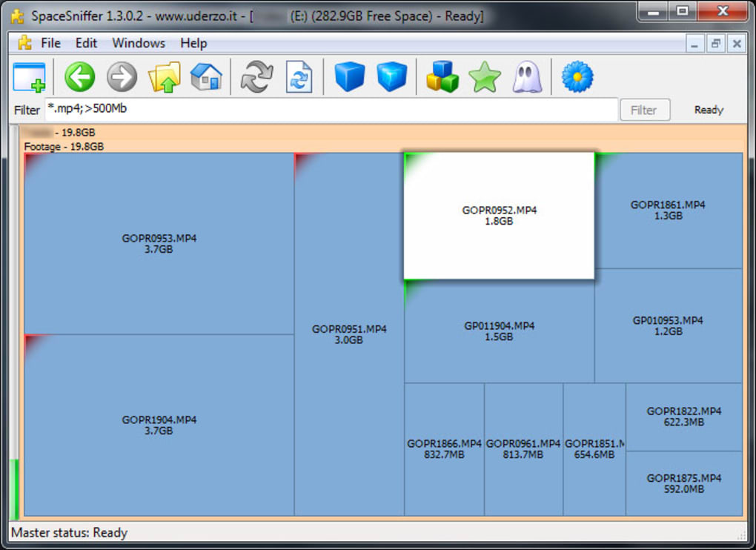The image size is (756, 550).
Task: Click the blue flower donate icon
Action: [x=577, y=77]
